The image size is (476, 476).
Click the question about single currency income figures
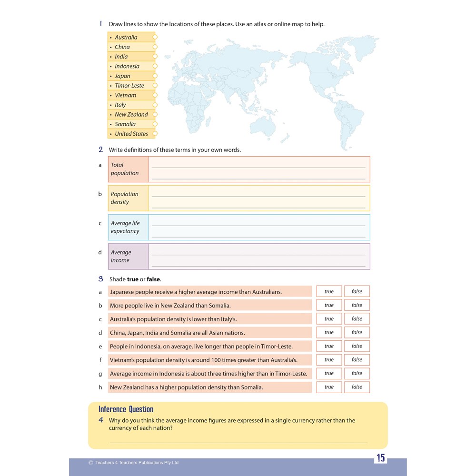pos(232,424)
